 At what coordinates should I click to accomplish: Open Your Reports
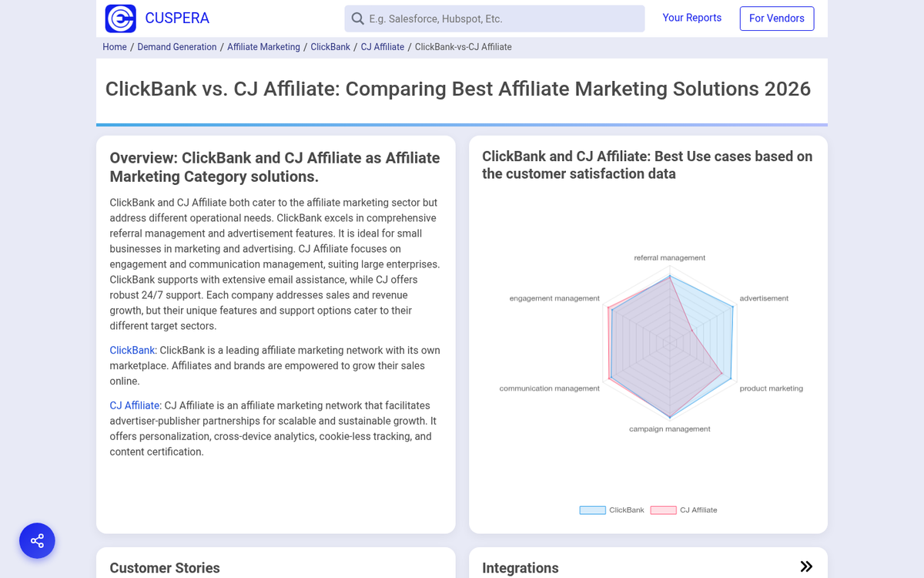pyautogui.click(x=691, y=17)
